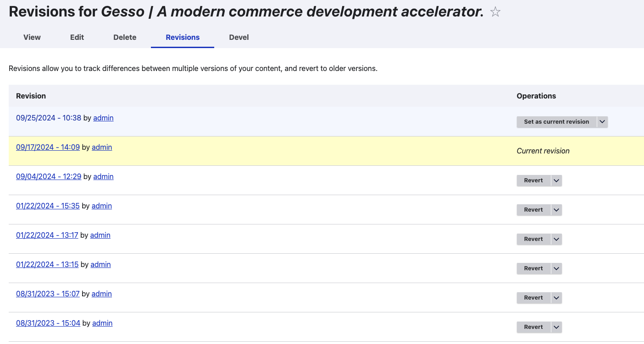Revert to the 01/22/2024 - 15:35 revision
Screen dimensions: 644x344
click(533, 210)
